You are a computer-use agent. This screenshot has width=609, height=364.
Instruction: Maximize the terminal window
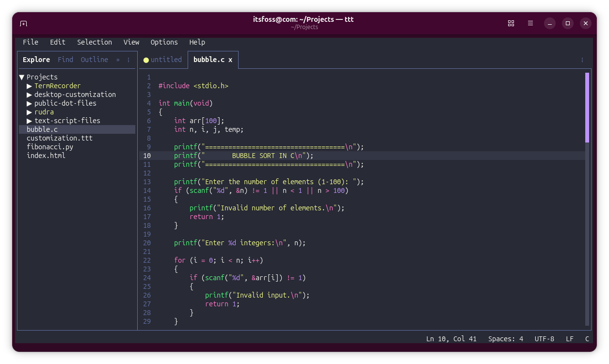pos(568,23)
